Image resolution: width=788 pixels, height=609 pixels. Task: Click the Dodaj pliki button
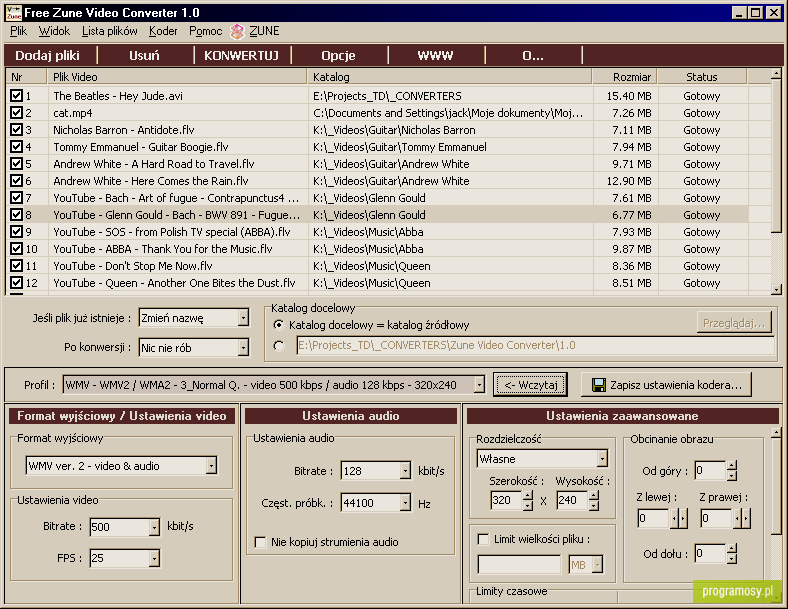click(x=48, y=55)
